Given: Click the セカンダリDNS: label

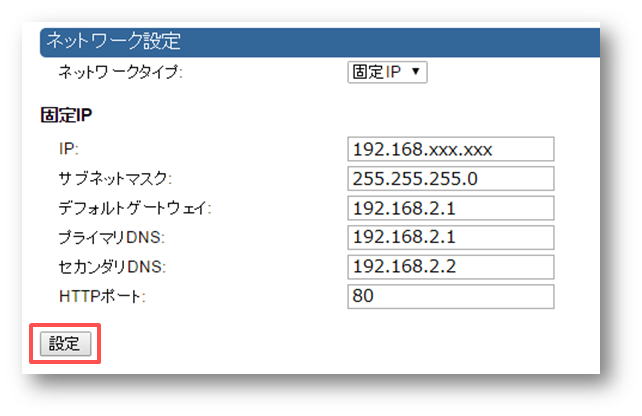Looking at the screenshot, I should pyautogui.click(x=112, y=267).
